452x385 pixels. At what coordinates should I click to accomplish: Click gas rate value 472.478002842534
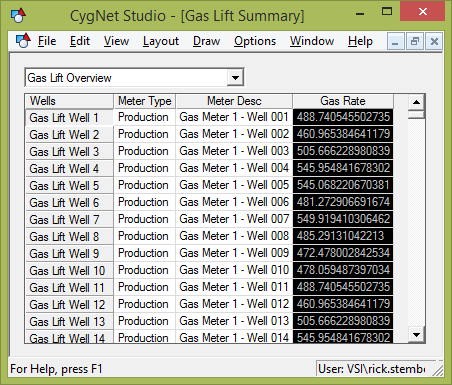tap(343, 253)
